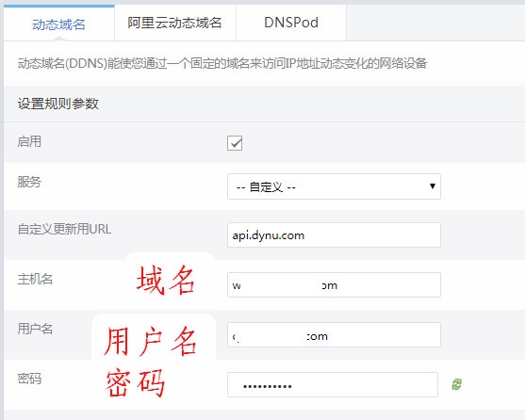This screenshot has width=525, height=420.
Task: Click into the 用户名 username field
Action: (334, 334)
